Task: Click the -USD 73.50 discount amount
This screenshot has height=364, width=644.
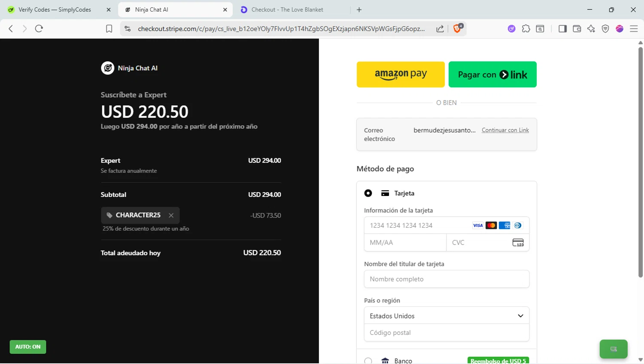Action: [266, 215]
